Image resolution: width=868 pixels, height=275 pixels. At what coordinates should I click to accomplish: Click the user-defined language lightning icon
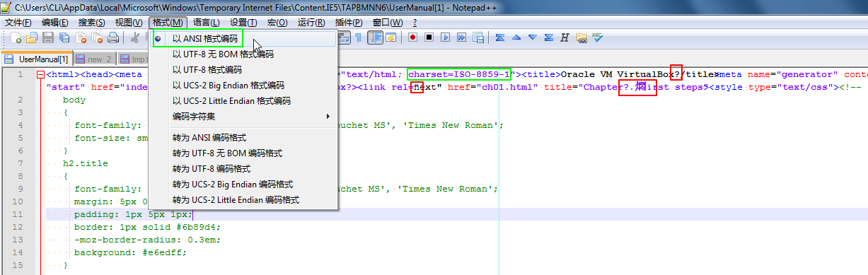pos(391,37)
